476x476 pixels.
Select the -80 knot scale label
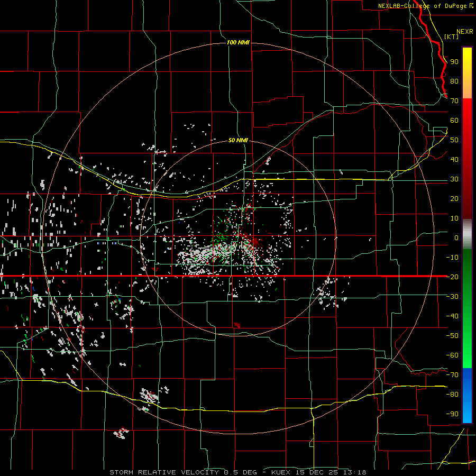452,395
